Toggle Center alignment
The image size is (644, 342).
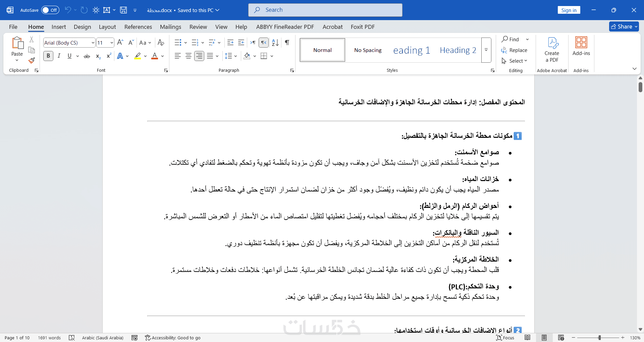(189, 56)
